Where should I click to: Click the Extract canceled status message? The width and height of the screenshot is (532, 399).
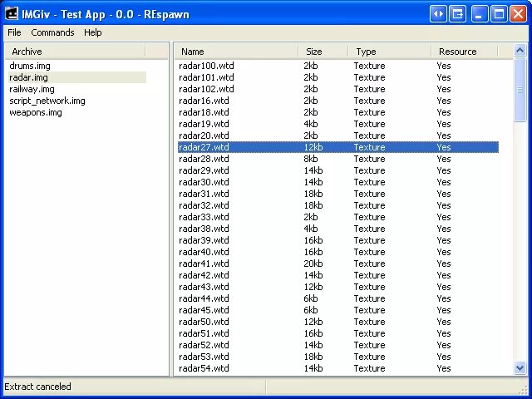(37, 387)
